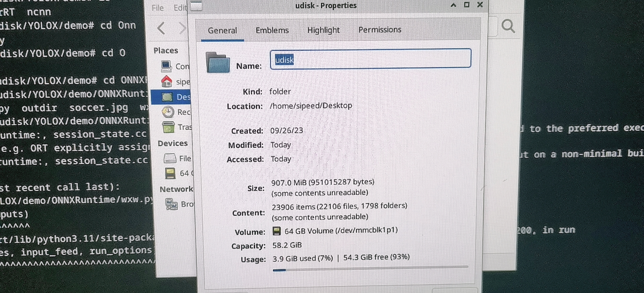Click the forward navigation arrow

click(x=182, y=28)
